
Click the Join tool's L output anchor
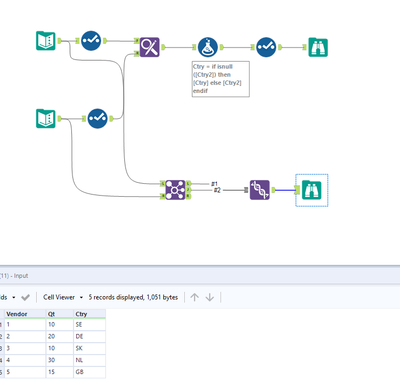188,183
